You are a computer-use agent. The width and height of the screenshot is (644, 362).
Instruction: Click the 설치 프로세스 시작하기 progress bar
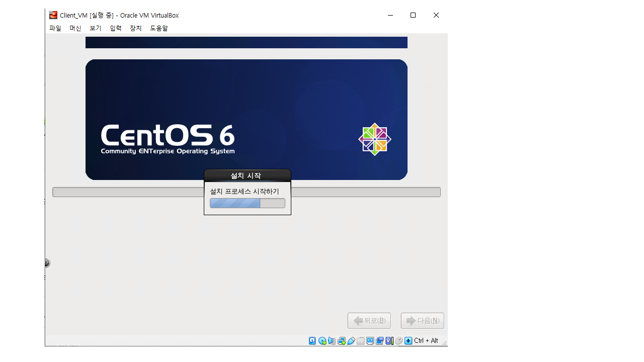click(x=247, y=203)
